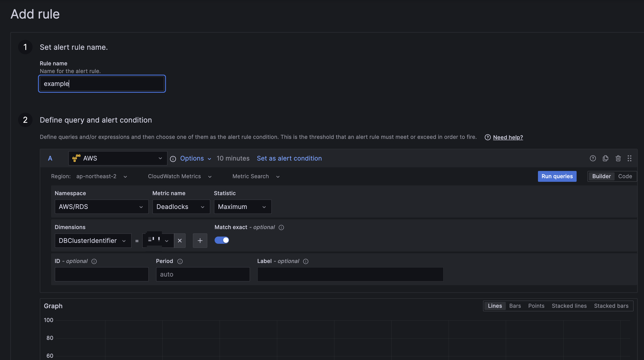Open the AWS data source dropdown
This screenshot has height=360, width=644.
tap(118, 158)
